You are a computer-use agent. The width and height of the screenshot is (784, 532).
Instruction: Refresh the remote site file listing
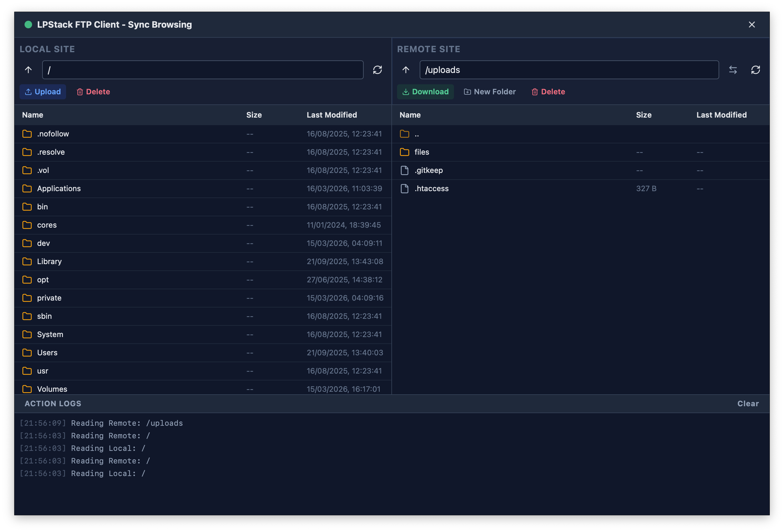pos(756,70)
